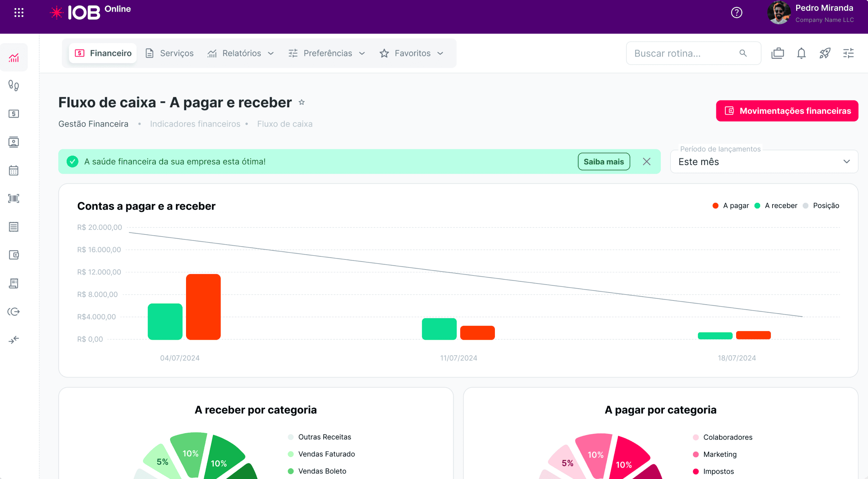Open the dollar bill sidebar icon
868x479 pixels.
point(14,114)
